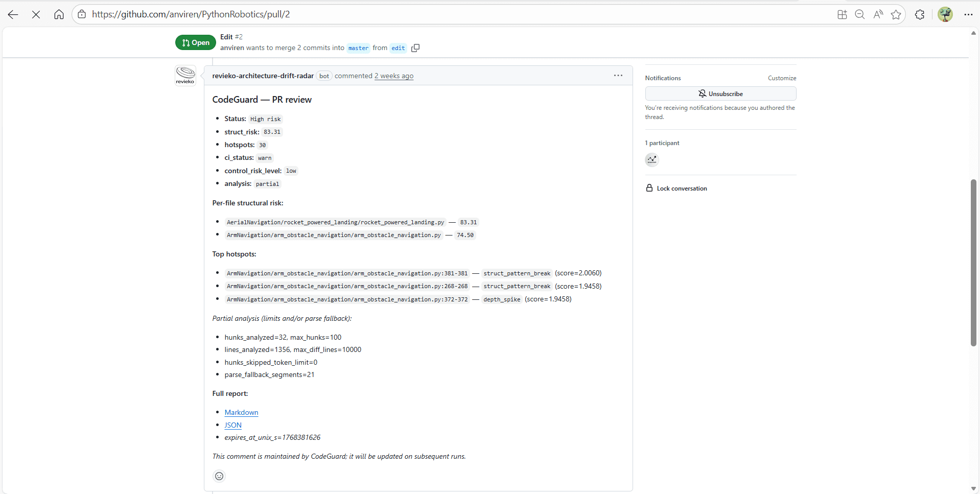Open the browser profile avatar

945,14
